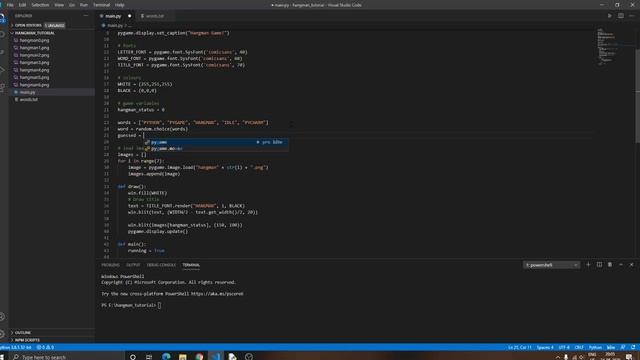Open Task View on the taskbar
Screen dimensions: 640x360
pos(149,357)
